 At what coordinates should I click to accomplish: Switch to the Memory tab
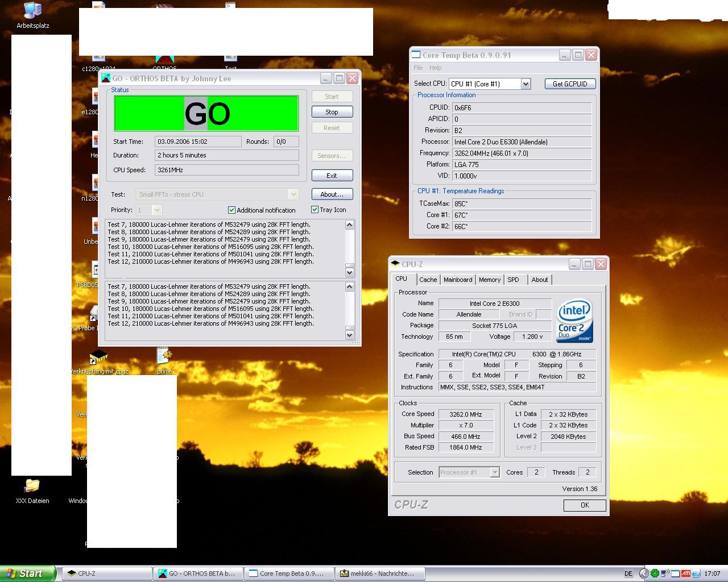click(x=490, y=280)
